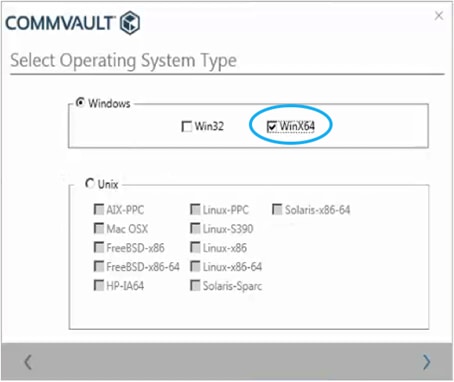
Task: Close the installer dialog with X
Action: pyautogui.click(x=439, y=16)
